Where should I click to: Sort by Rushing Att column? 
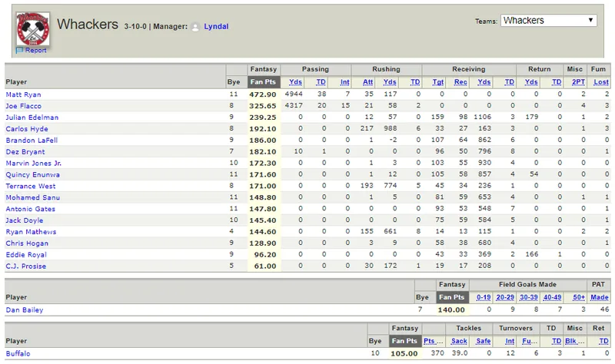point(368,82)
